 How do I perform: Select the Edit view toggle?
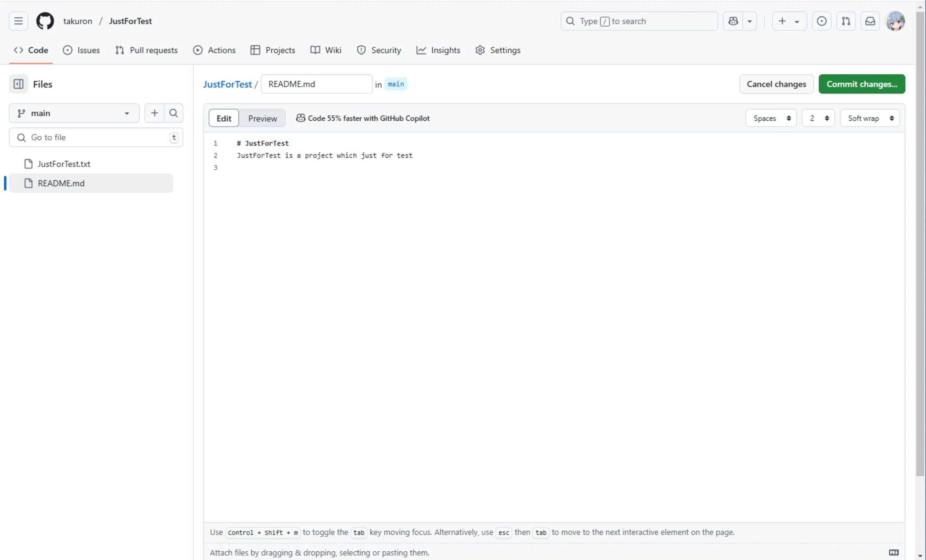click(x=224, y=118)
